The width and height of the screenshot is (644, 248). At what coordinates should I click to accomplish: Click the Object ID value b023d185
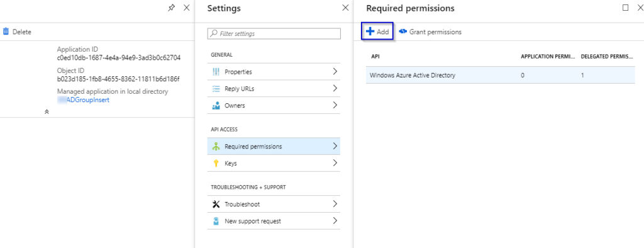point(118,79)
